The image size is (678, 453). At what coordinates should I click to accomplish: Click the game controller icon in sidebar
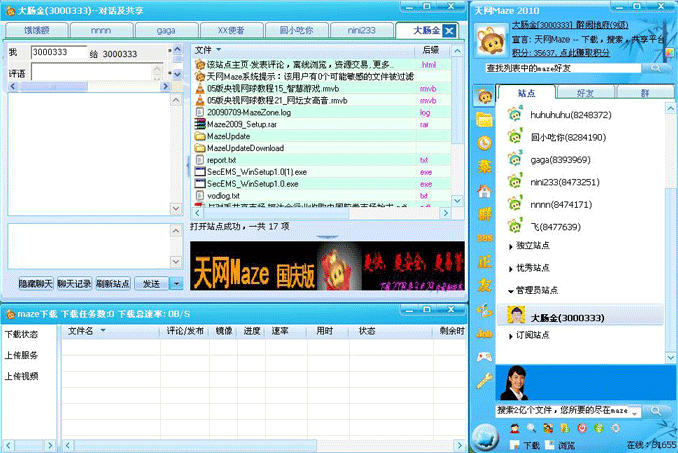tap(485, 355)
